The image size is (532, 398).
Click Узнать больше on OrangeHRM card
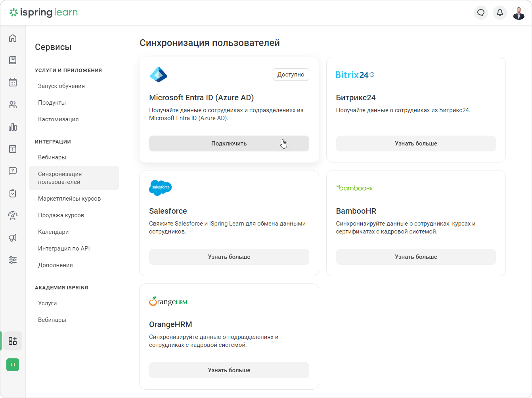point(229,370)
